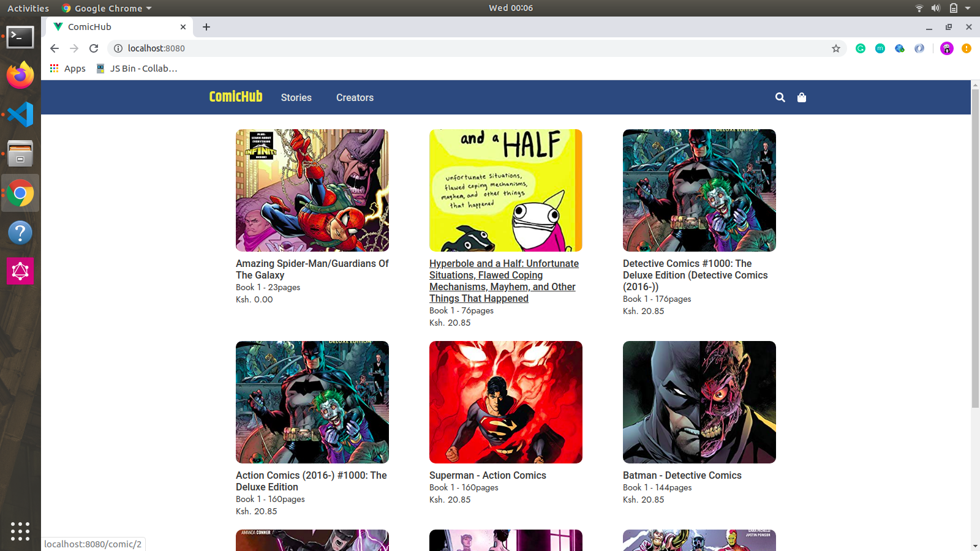The image size is (980, 551).
Task: Open the Wi-Fi status icon
Action: pyautogui.click(x=919, y=8)
